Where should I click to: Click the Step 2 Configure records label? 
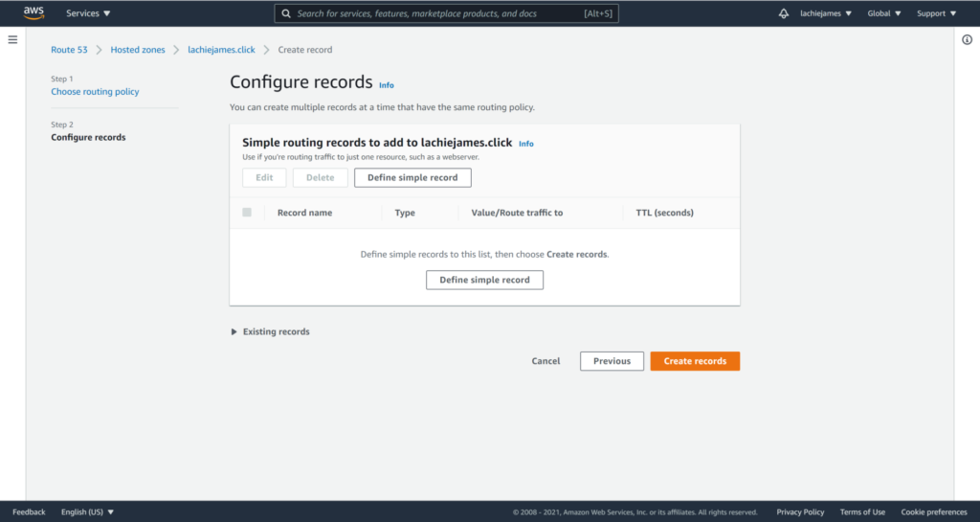tap(88, 138)
